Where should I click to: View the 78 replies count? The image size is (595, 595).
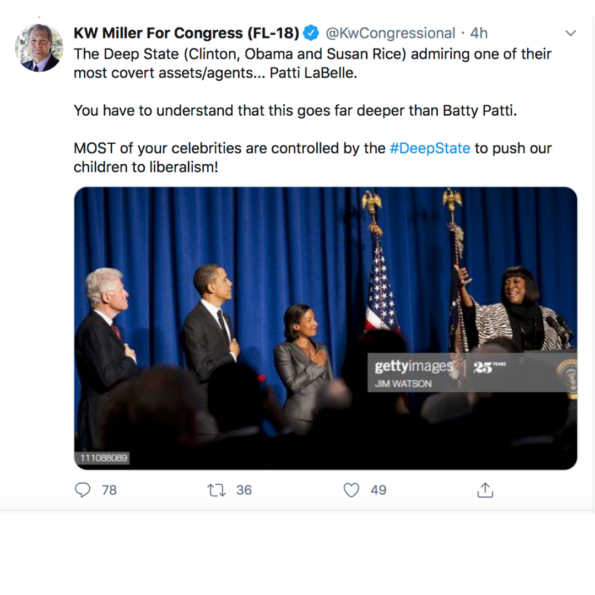109,490
